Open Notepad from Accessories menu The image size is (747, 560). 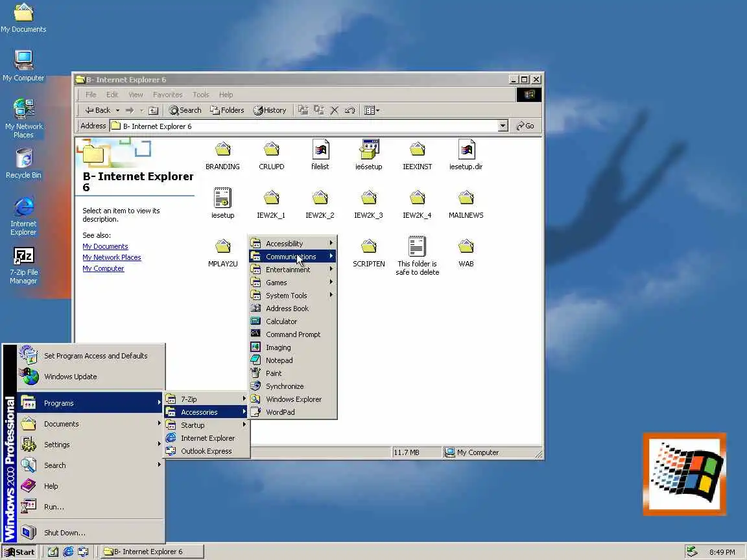coord(292,360)
